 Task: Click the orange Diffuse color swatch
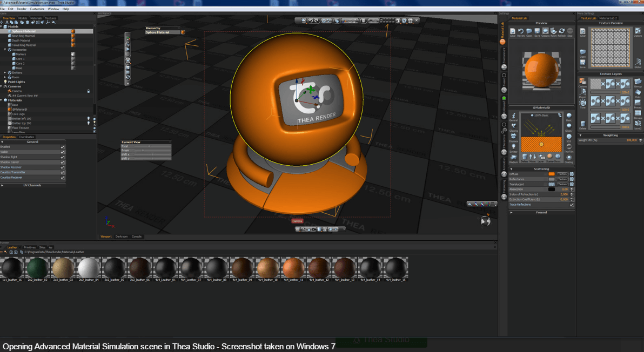[x=552, y=174]
